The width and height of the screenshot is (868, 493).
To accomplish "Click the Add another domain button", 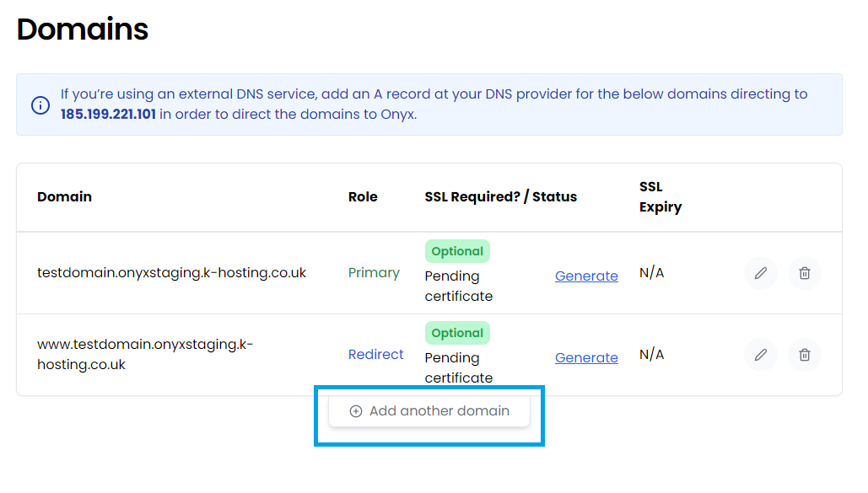I will pos(429,411).
